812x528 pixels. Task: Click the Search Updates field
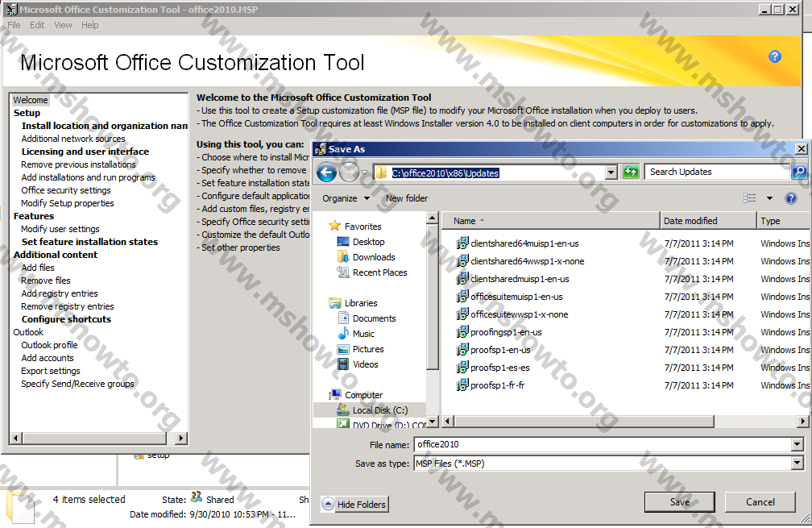pyautogui.click(x=717, y=172)
